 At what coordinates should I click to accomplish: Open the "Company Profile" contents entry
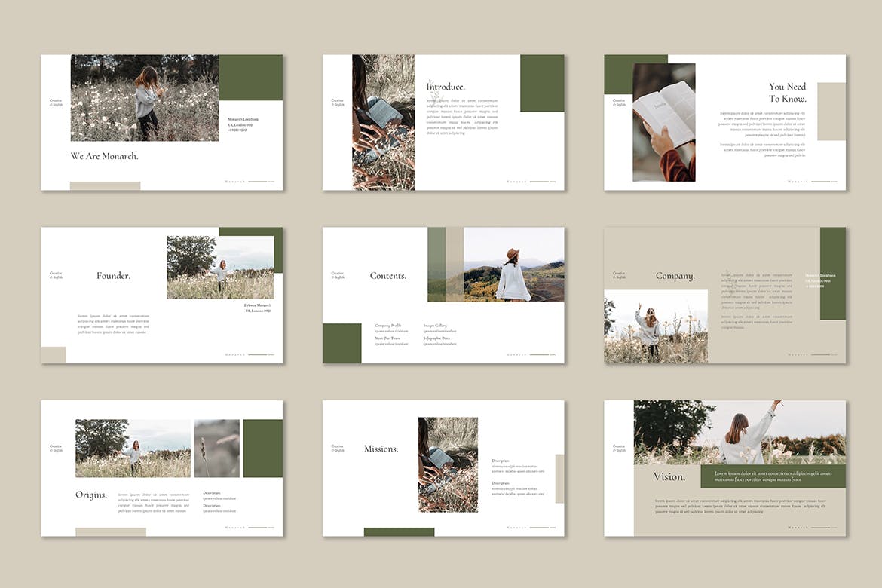click(388, 326)
